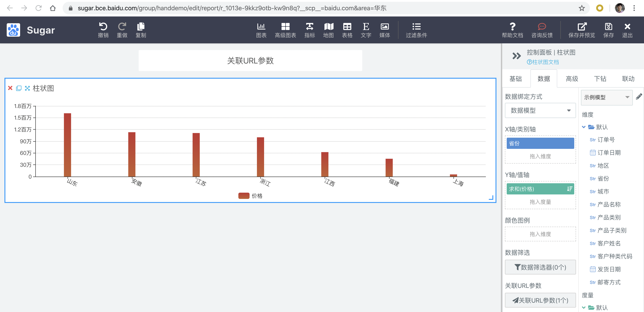
Task: Click the Redo (重做) toolbar icon
Action: [122, 30]
